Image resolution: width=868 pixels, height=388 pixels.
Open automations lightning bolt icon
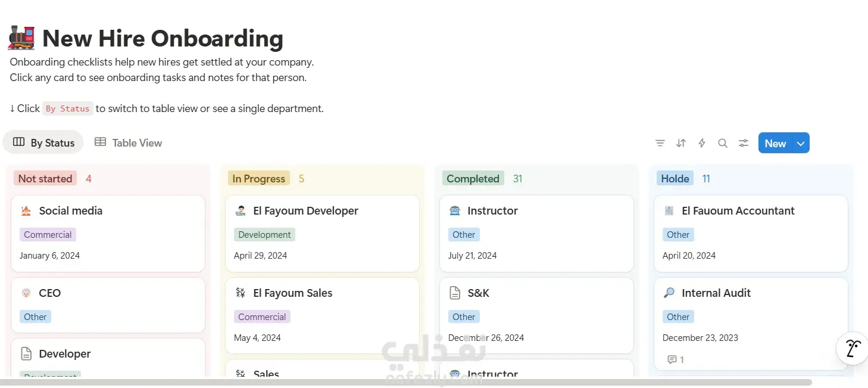click(x=702, y=143)
